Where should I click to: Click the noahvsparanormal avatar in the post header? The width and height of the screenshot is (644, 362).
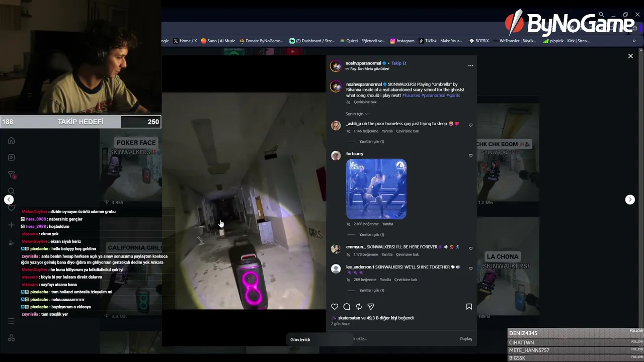(x=336, y=66)
